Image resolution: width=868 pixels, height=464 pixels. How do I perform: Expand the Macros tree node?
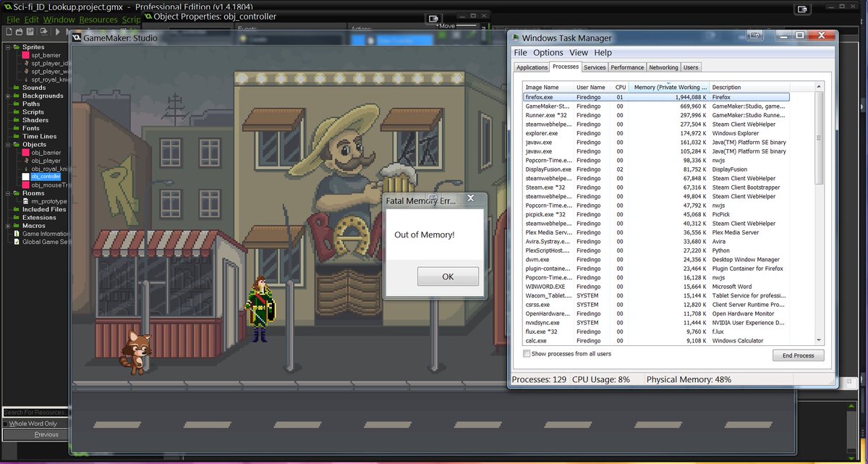(7, 226)
